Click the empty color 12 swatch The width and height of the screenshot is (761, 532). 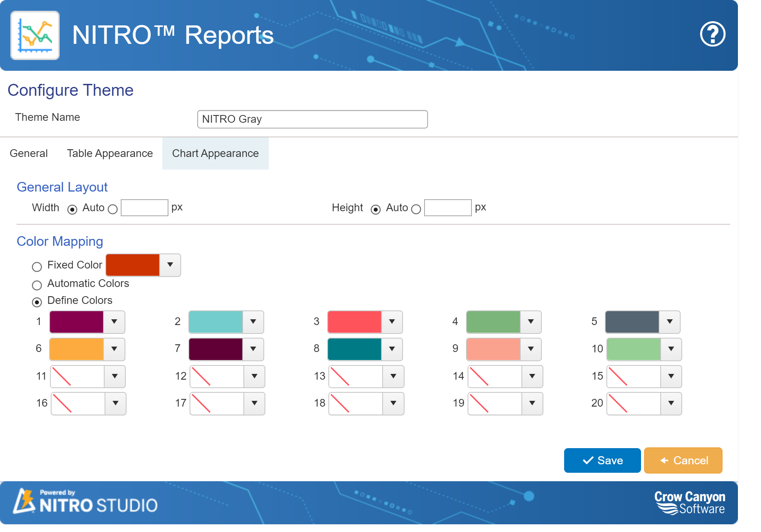(x=217, y=377)
